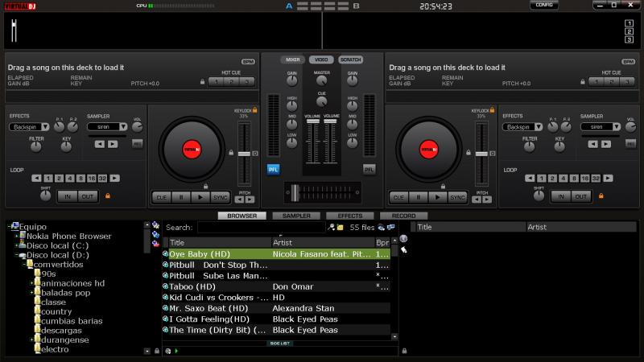The width and height of the screenshot is (644, 362).
Task: Click the search options icon beside search box
Action: click(x=331, y=227)
